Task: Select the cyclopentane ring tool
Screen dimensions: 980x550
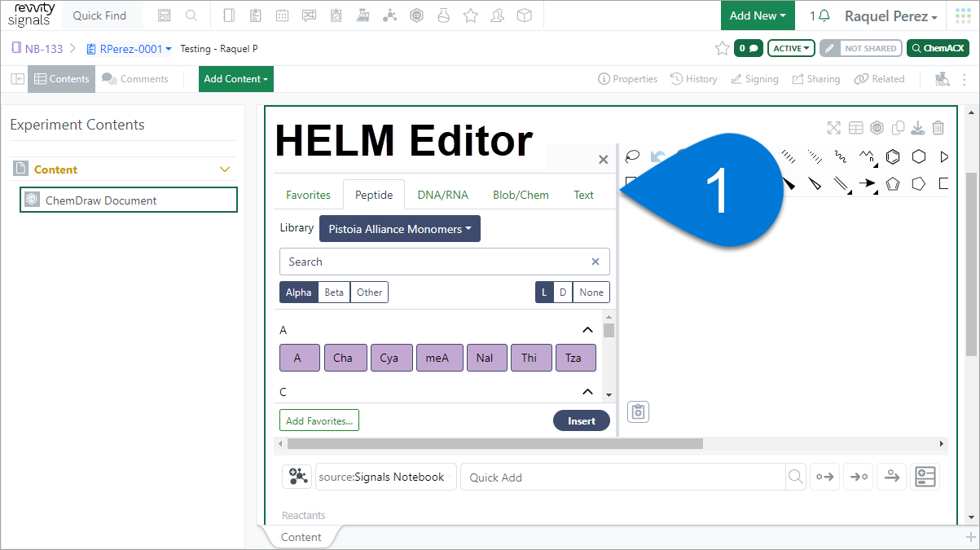Action: click(919, 183)
